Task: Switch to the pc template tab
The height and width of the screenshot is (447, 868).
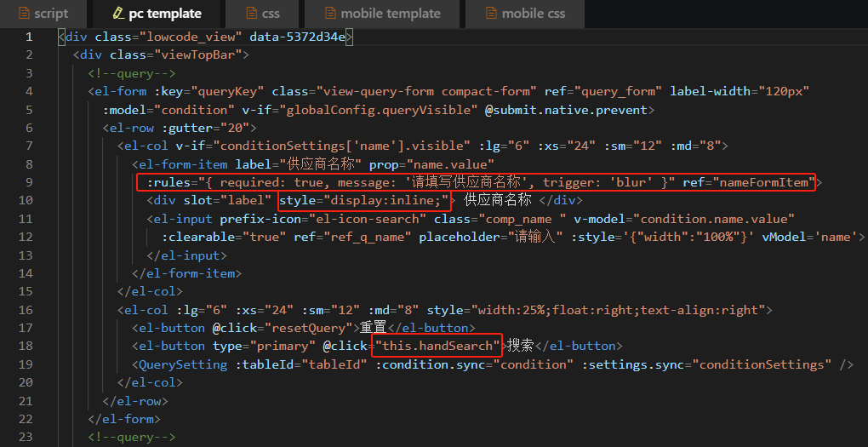Action: tap(157, 14)
